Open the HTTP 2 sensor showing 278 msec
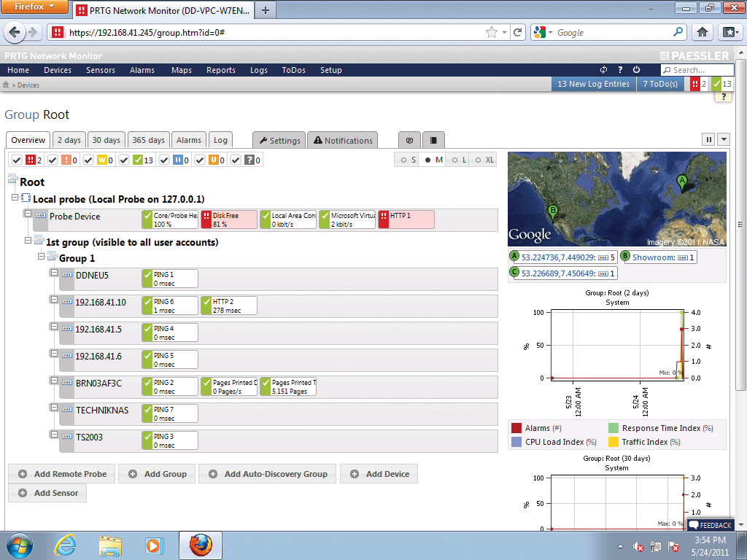The image size is (747, 560). point(229,306)
